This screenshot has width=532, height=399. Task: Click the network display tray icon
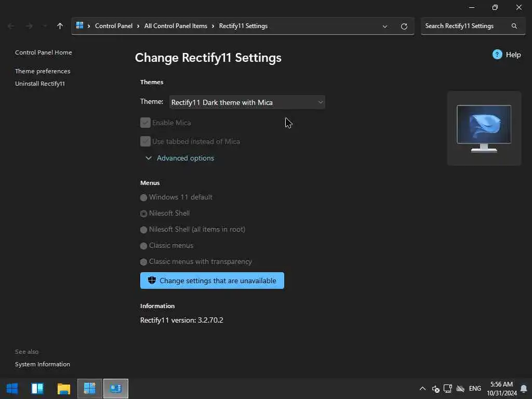[x=447, y=389]
